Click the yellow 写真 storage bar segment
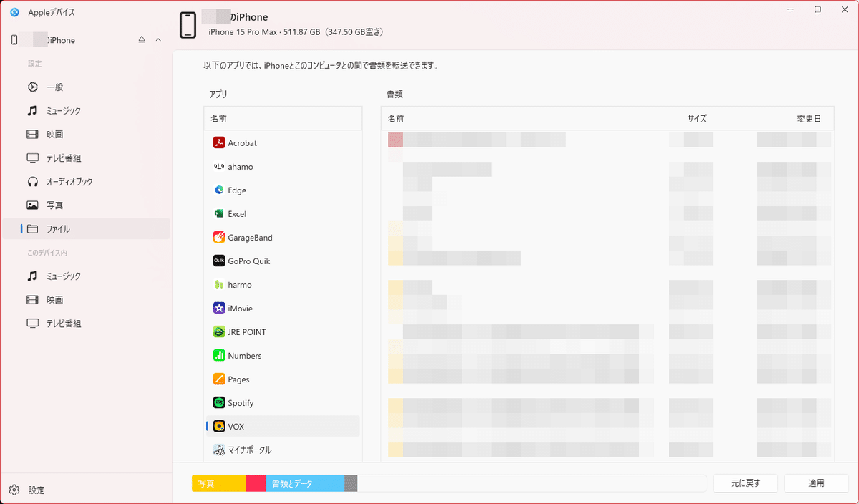This screenshot has width=859, height=504. (219, 483)
